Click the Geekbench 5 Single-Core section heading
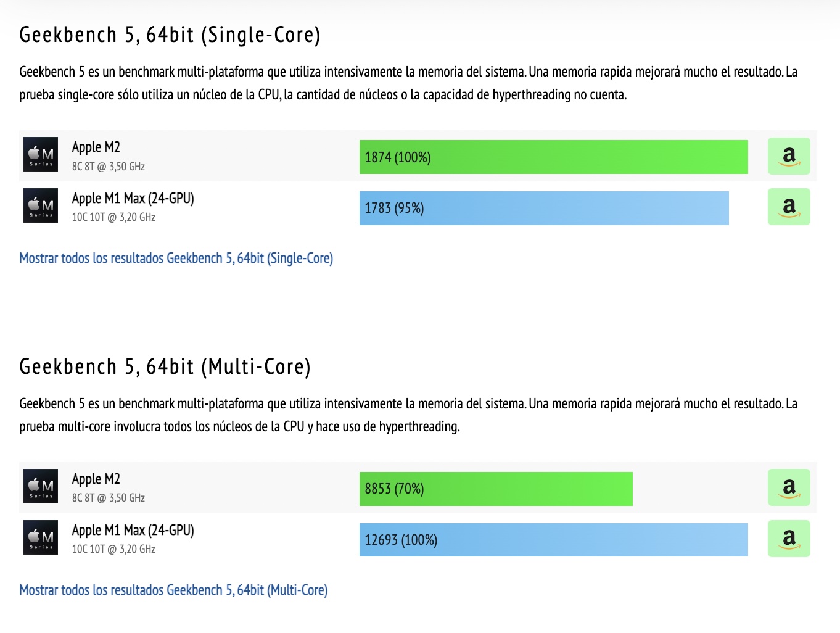This screenshot has height=633, width=840. pos(170,35)
